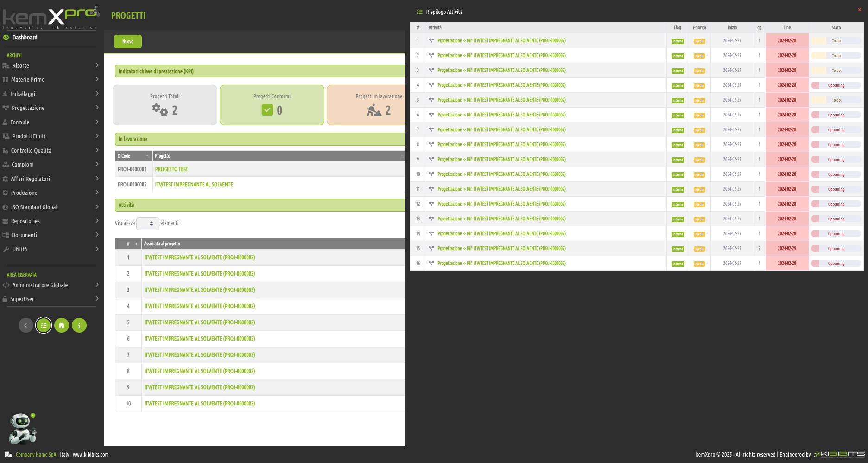Open the calendar round icon button

point(61,325)
